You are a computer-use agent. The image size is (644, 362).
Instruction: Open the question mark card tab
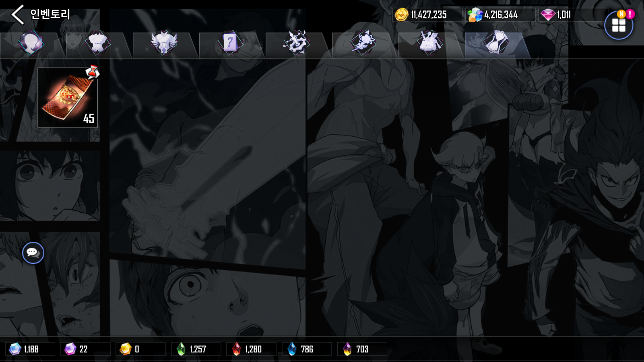click(x=230, y=43)
